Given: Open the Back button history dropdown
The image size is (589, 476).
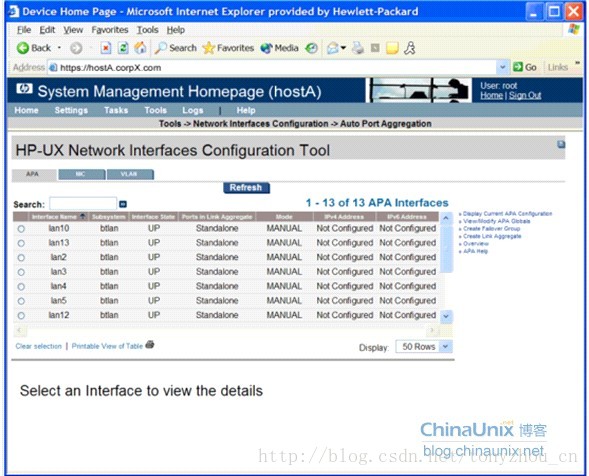Looking at the screenshot, I should click(x=59, y=48).
